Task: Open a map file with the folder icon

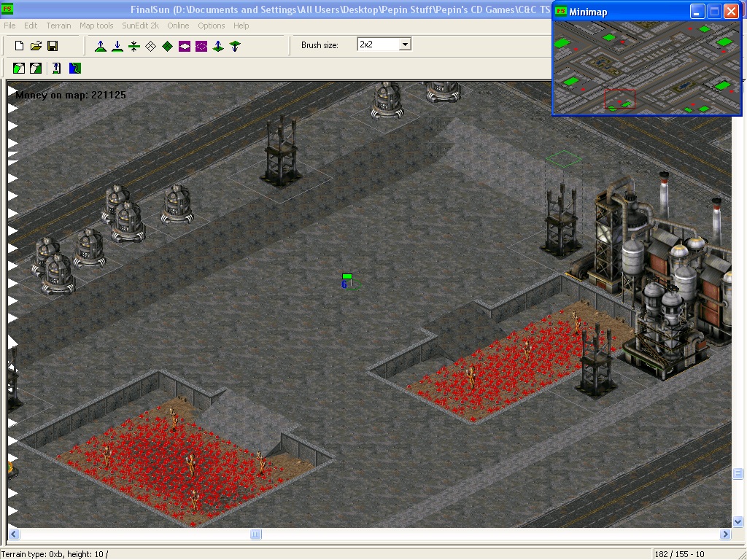Action: [x=36, y=46]
